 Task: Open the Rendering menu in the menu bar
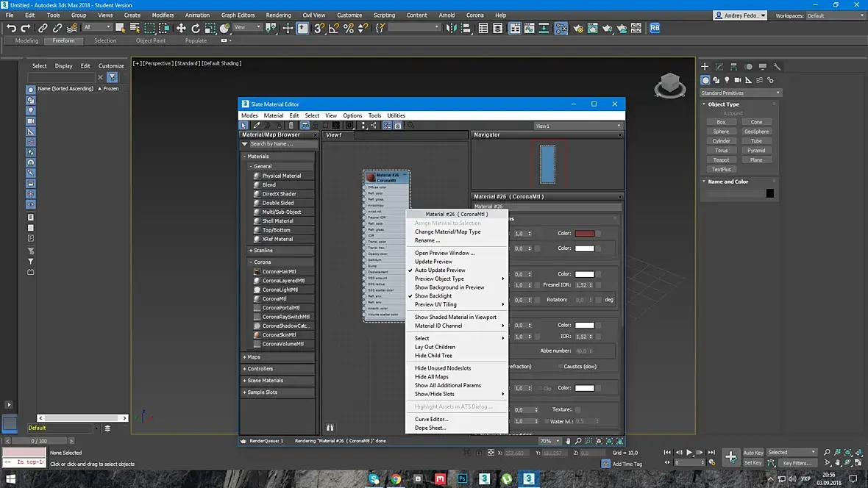(278, 15)
